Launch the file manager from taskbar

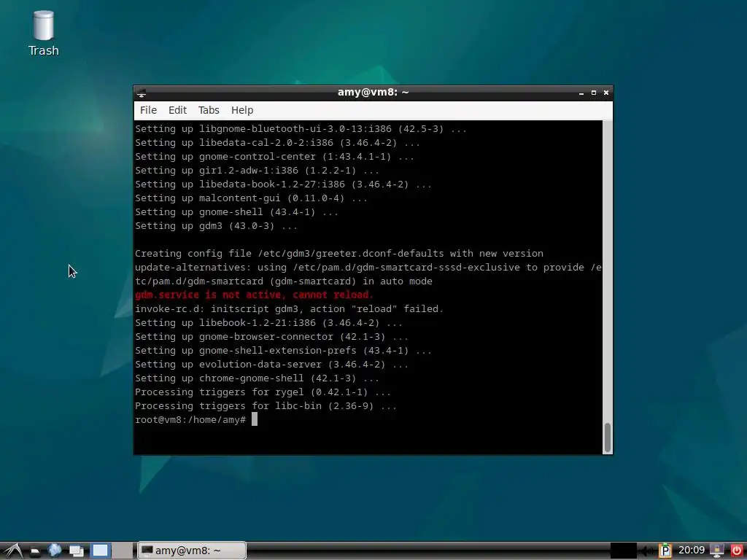pos(35,551)
